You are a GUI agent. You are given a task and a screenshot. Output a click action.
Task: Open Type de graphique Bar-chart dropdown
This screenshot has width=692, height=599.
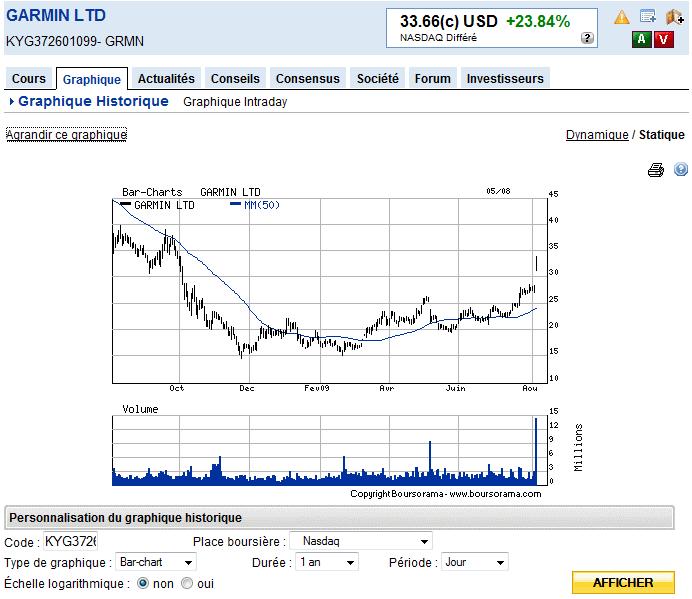coord(156,562)
